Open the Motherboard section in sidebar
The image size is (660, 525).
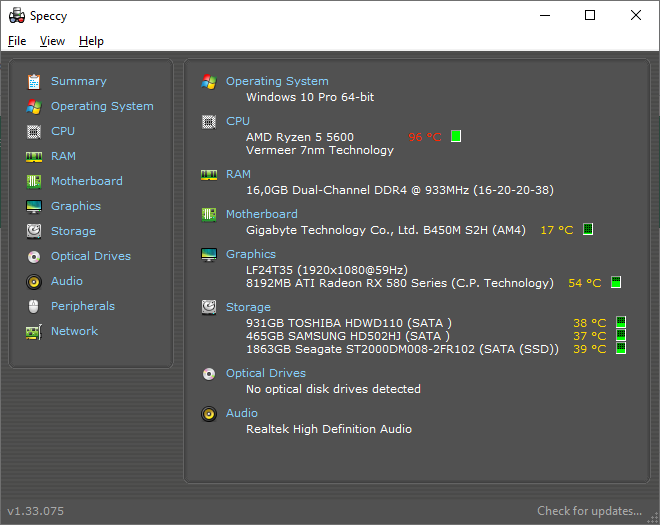(87, 181)
